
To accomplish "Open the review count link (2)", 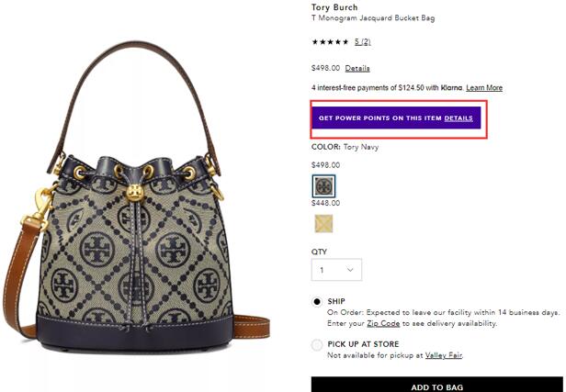I will coord(364,42).
